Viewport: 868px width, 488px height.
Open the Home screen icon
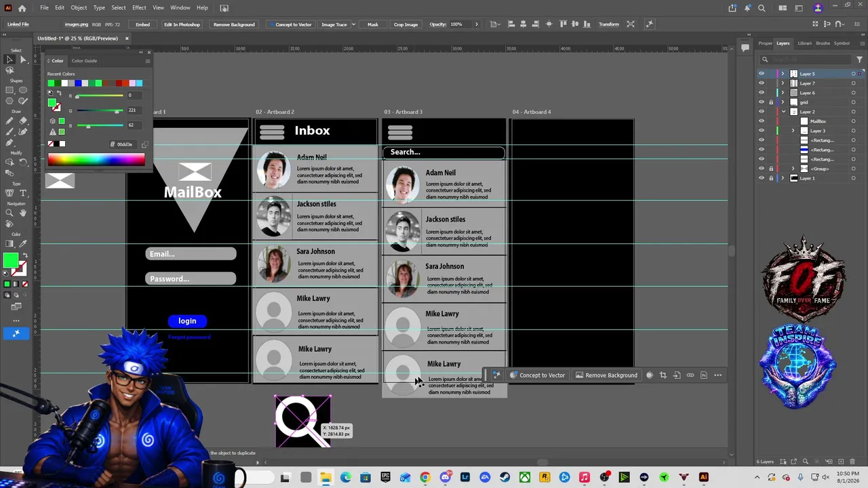(x=22, y=8)
